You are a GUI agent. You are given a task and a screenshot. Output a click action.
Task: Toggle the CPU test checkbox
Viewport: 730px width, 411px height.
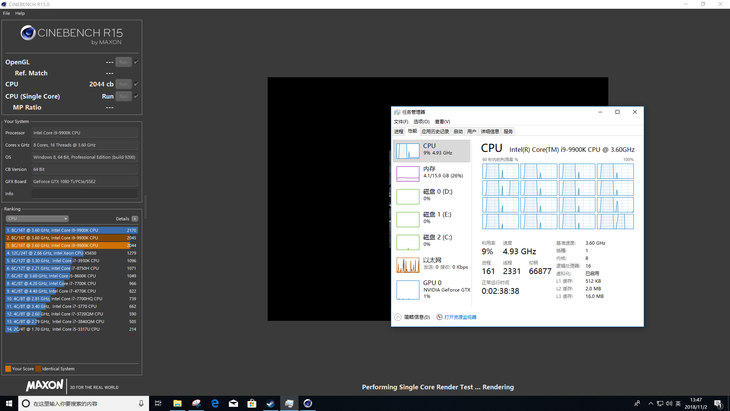[136, 84]
